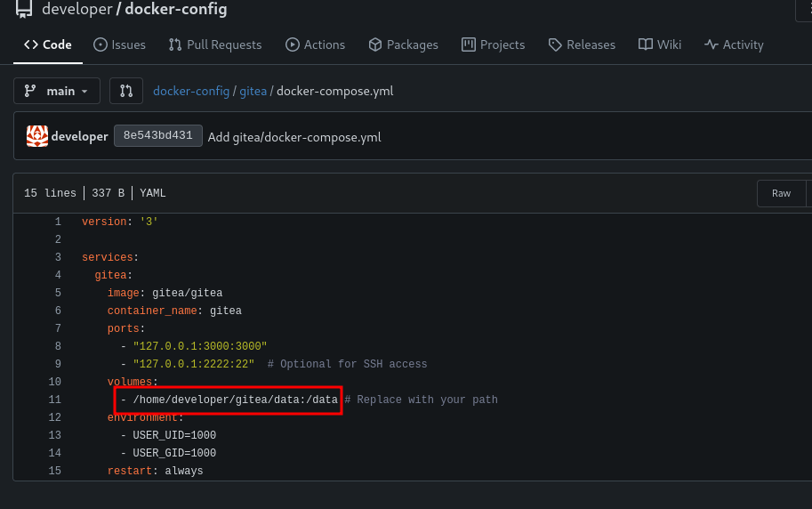The width and height of the screenshot is (812, 509).
Task: Open the gitea folder breadcrumb
Action: (253, 91)
